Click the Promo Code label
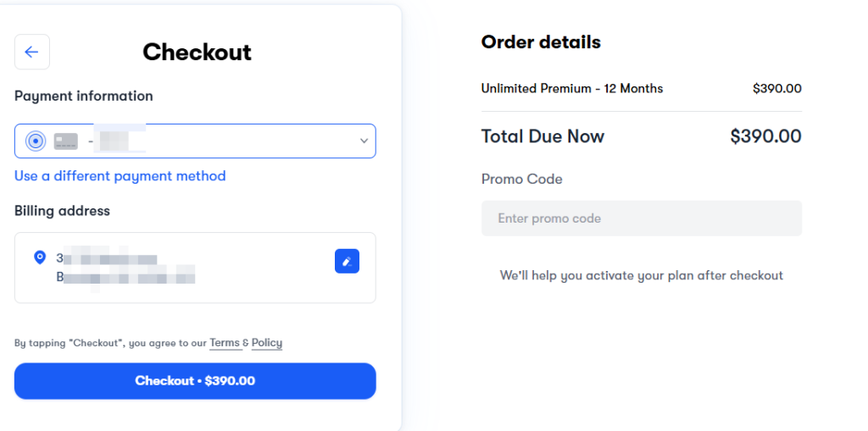Viewport: 868px width, 431px height. tap(522, 180)
